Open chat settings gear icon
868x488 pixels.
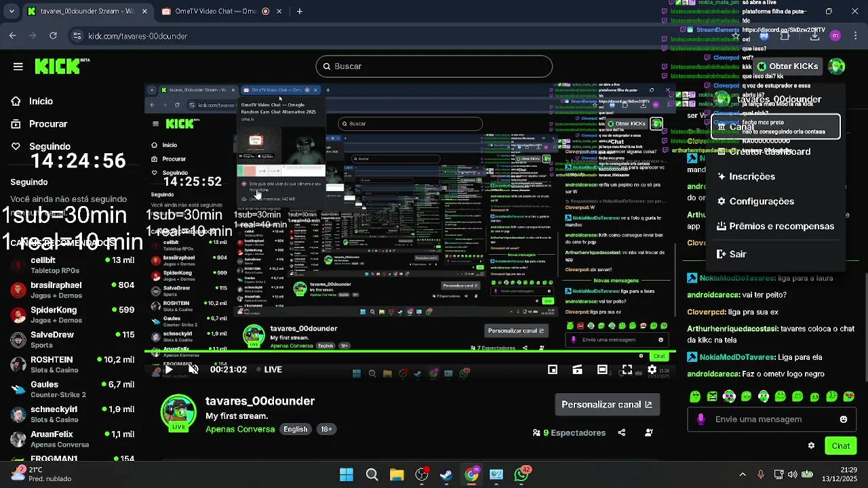pyautogui.click(x=811, y=446)
